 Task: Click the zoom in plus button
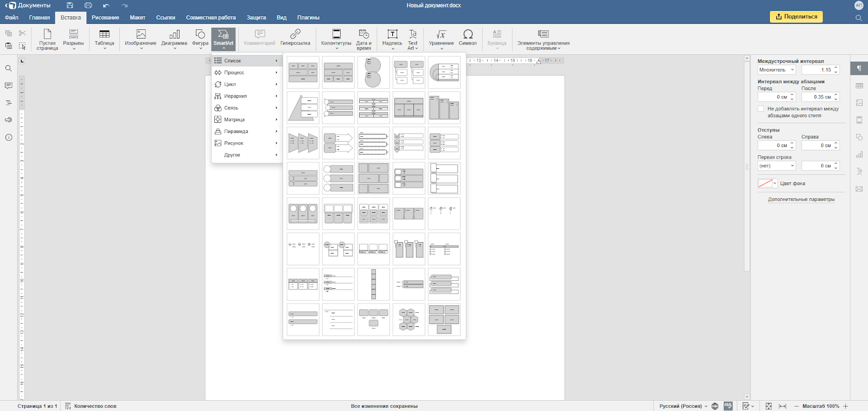click(x=846, y=406)
